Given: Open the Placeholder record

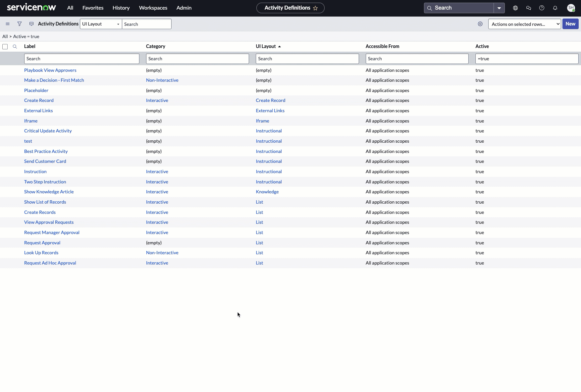Looking at the screenshot, I should (x=36, y=90).
